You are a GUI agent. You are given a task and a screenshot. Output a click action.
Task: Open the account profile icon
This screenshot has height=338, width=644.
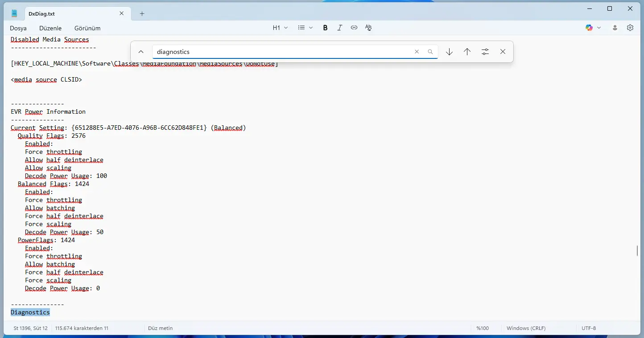tap(615, 28)
